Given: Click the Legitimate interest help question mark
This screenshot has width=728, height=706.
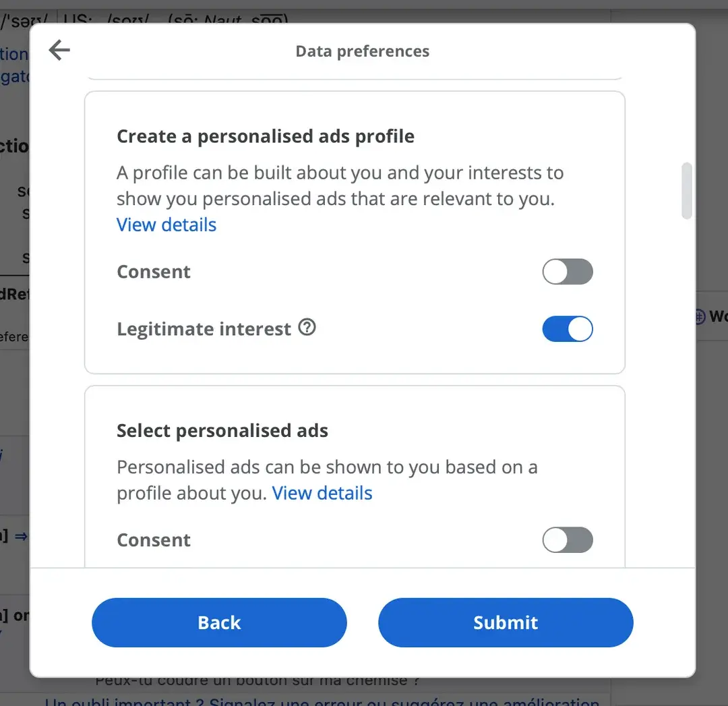Looking at the screenshot, I should [x=307, y=328].
